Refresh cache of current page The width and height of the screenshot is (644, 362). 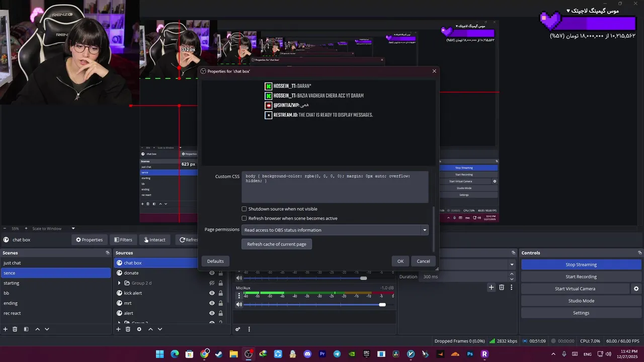coord(277,244)
